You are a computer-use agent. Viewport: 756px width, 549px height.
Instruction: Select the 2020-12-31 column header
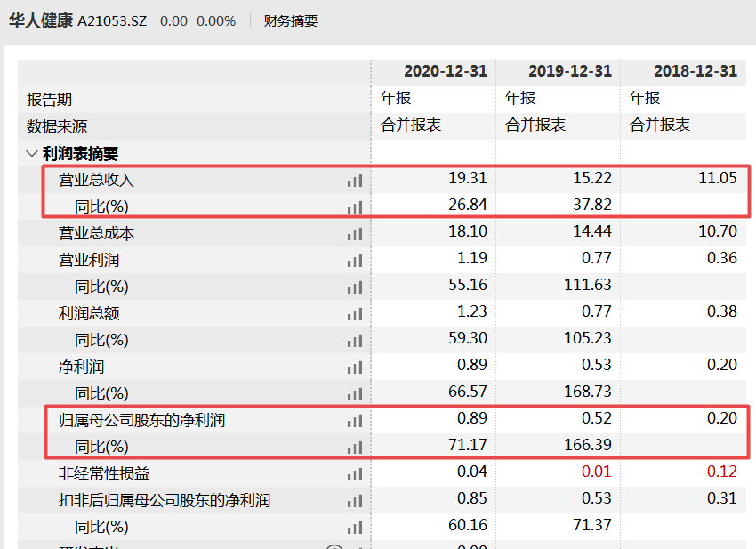click(x=446, y=71)
